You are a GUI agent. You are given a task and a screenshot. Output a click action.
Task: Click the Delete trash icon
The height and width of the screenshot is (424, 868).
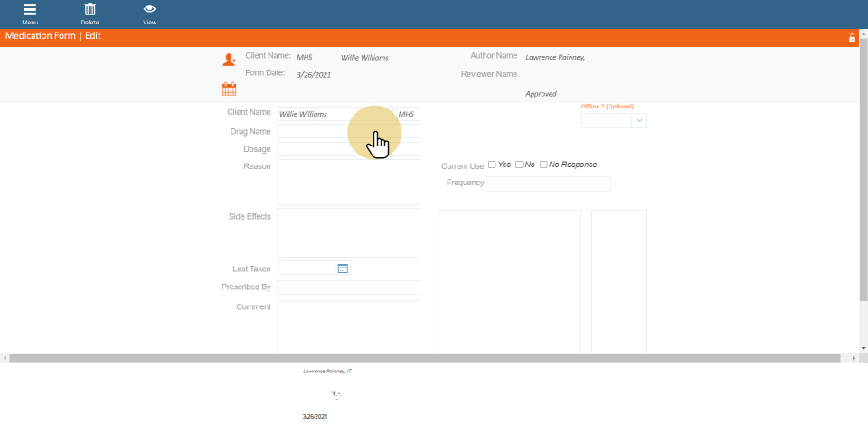click(x=90, y=10)
